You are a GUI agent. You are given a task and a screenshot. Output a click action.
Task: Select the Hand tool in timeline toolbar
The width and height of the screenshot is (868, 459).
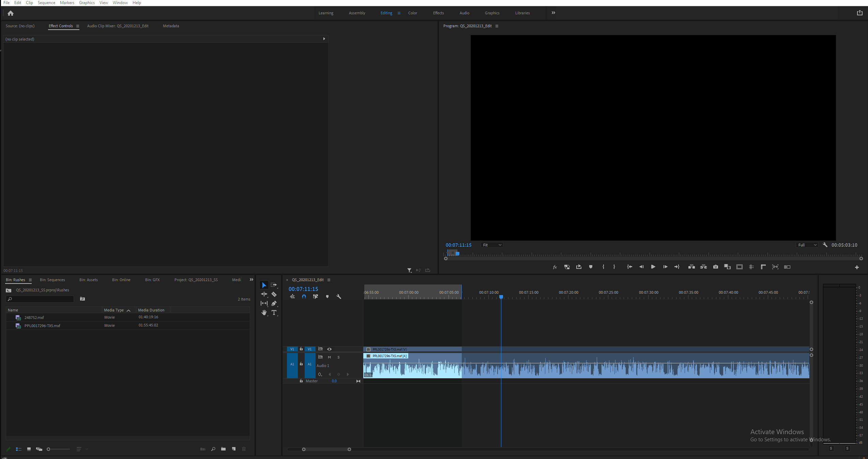pos(264,312)
